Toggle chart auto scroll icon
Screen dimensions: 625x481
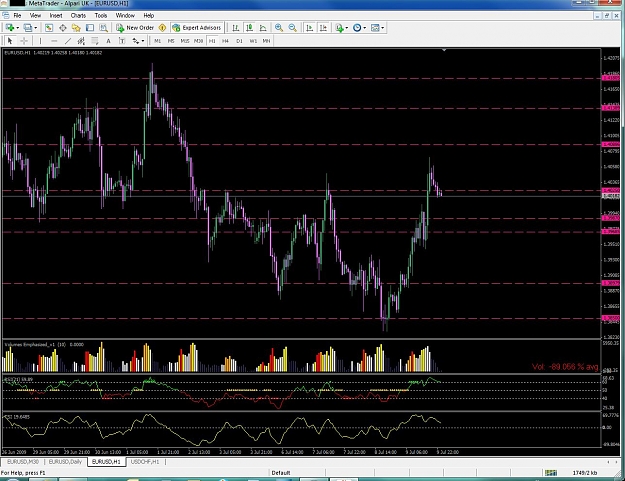tap(309, 28)
